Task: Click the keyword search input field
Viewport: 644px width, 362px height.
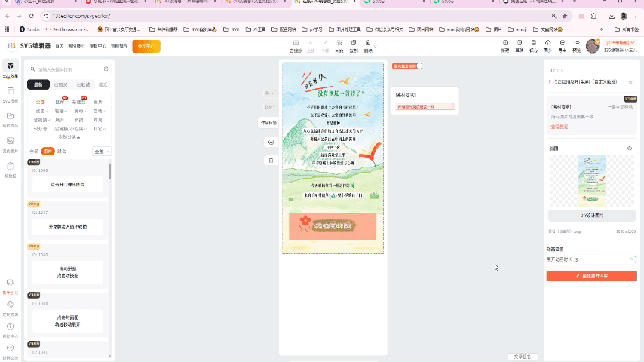Action: click(x=68, y=69)
